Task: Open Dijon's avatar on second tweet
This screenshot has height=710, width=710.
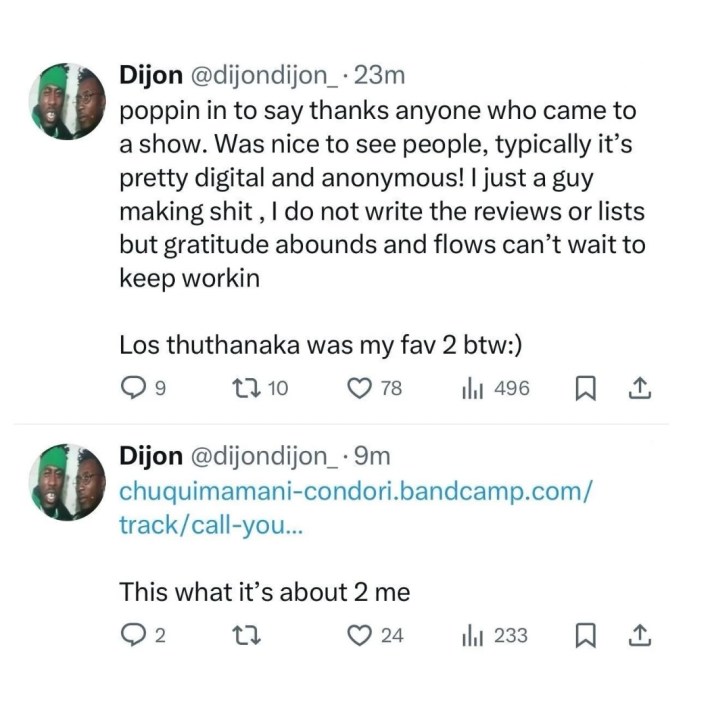Action: point(69,484)
